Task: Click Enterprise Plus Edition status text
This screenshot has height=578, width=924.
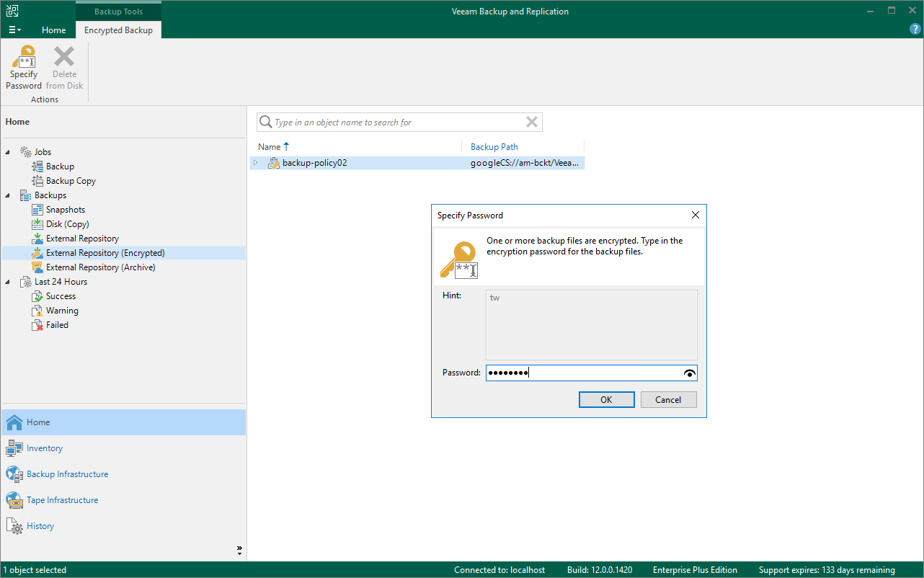Action: coord(696,570)
